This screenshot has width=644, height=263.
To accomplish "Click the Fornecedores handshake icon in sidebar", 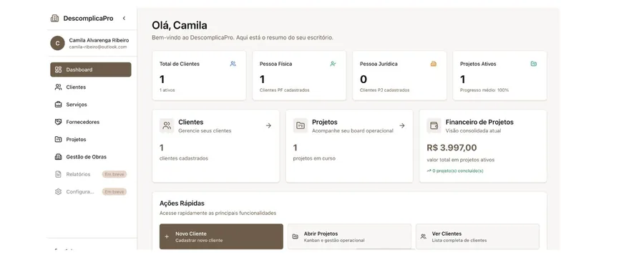I will click(x=59, y=122).
